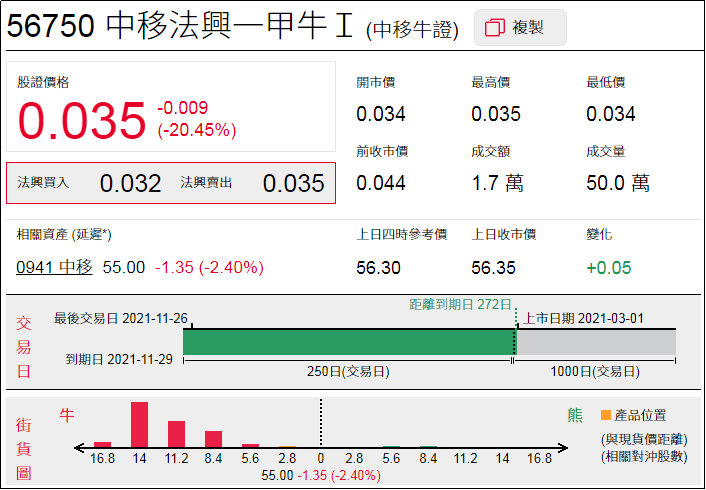Click the grey elapsed portion of timeline bar
706x490 pixels.
[x=596, y=342]
